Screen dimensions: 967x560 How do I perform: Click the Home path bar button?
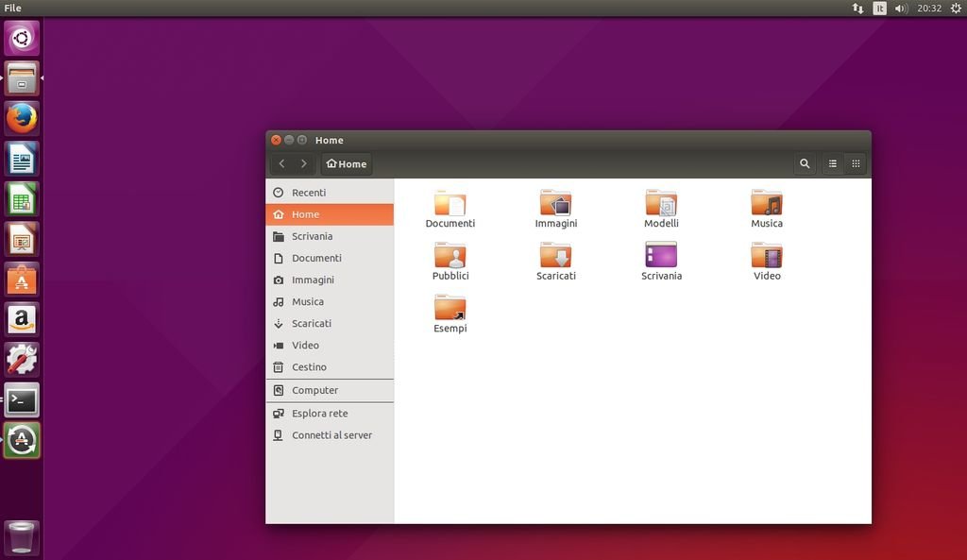347,163
